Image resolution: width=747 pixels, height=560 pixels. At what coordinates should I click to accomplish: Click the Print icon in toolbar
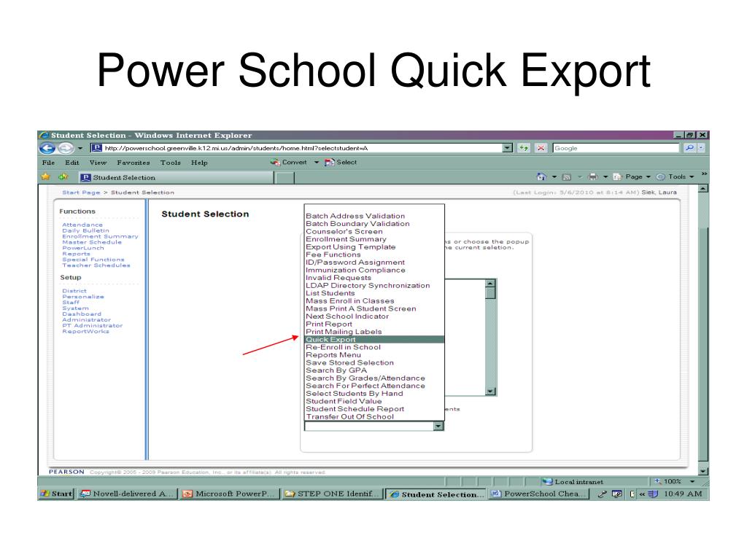click(x=593, y=176)
